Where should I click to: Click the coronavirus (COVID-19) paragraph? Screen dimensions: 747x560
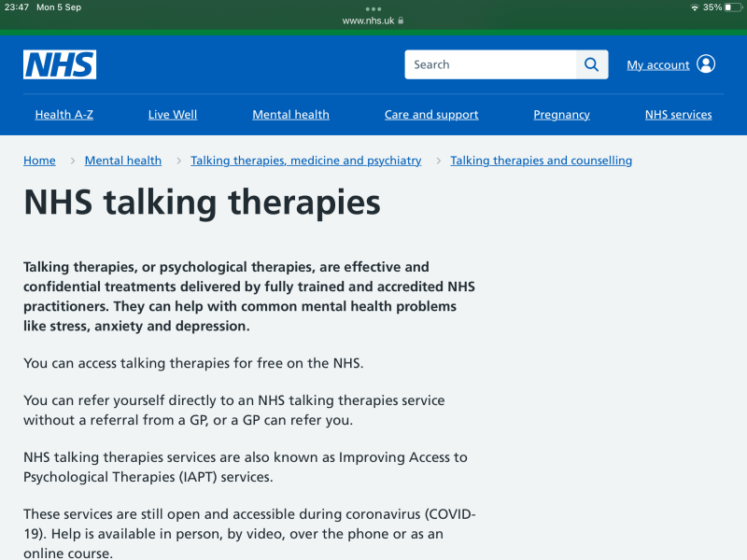(x=249, y=533)
